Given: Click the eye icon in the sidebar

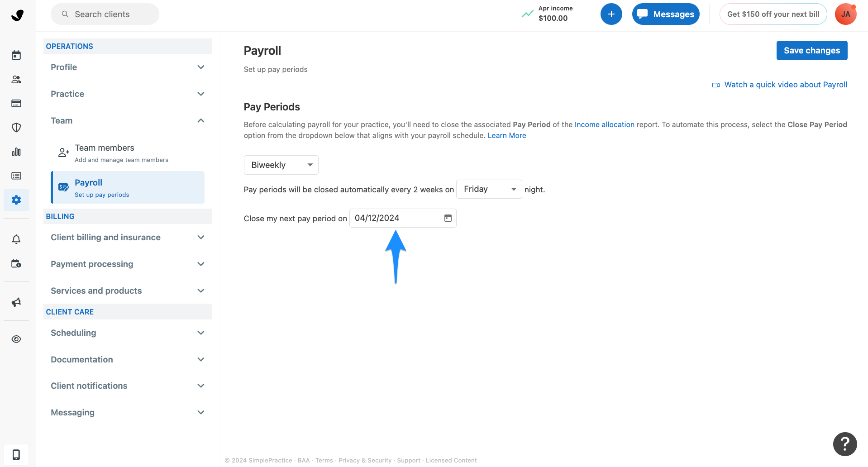Looking at the screenshot, I should tap(16, 338).
